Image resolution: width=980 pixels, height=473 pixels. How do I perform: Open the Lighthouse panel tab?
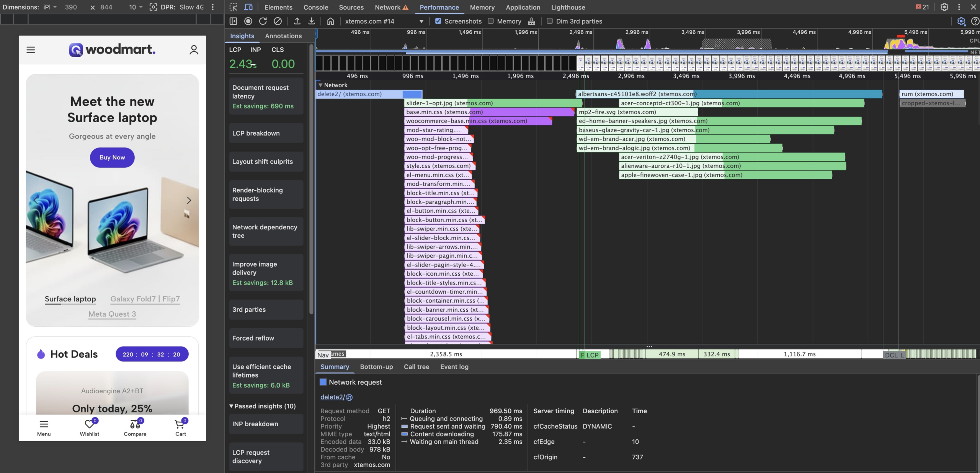tap(568, 7)
